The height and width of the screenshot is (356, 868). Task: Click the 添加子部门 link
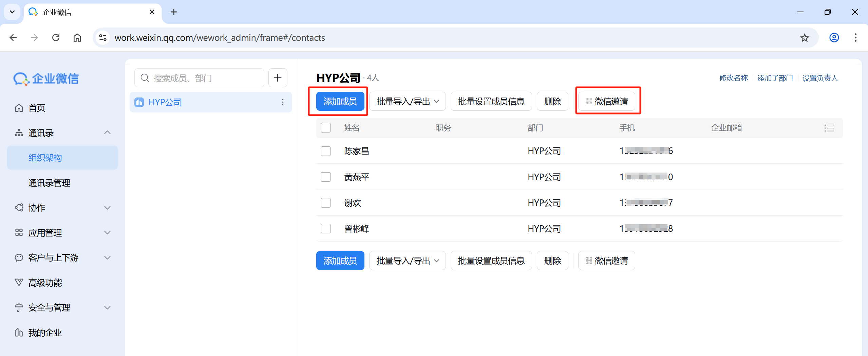(775, 78)
